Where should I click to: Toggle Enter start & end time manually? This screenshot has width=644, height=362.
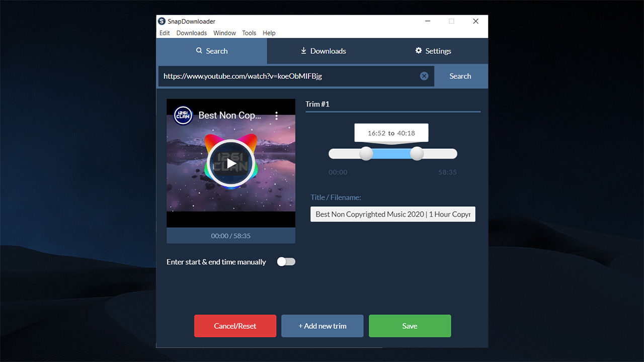[286, 262]
